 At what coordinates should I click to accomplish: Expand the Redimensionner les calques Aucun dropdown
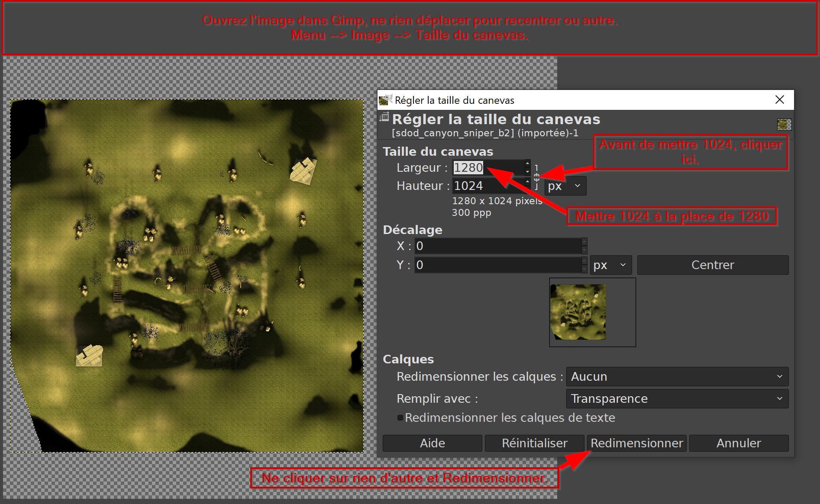(677, 377)
